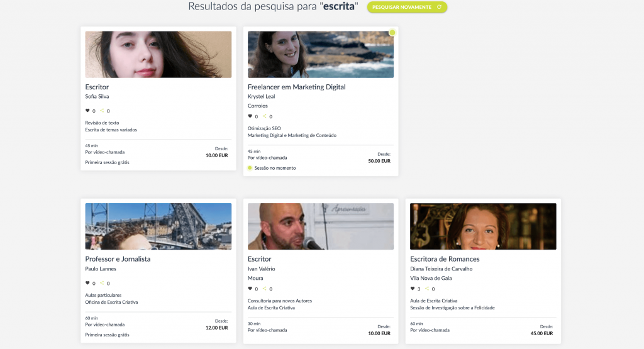644x349 pixels.
Task: Open Ivan Valério's profile photo
Action: point(321,226)
